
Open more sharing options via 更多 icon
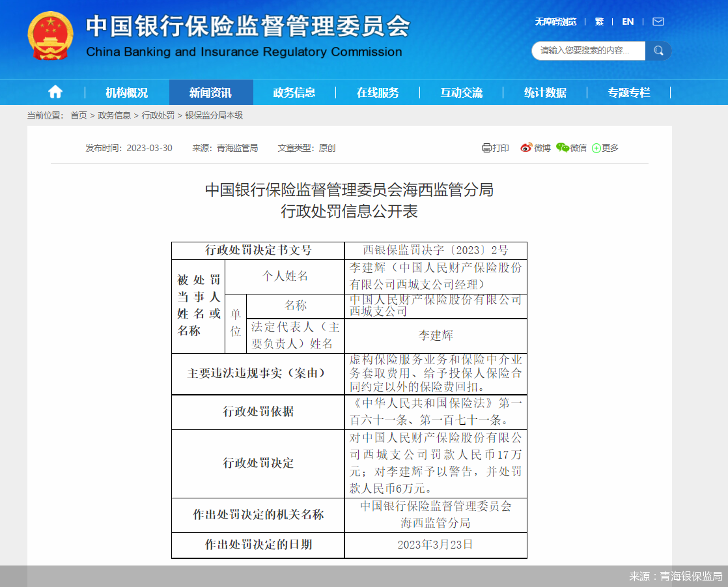coord(604,148)
